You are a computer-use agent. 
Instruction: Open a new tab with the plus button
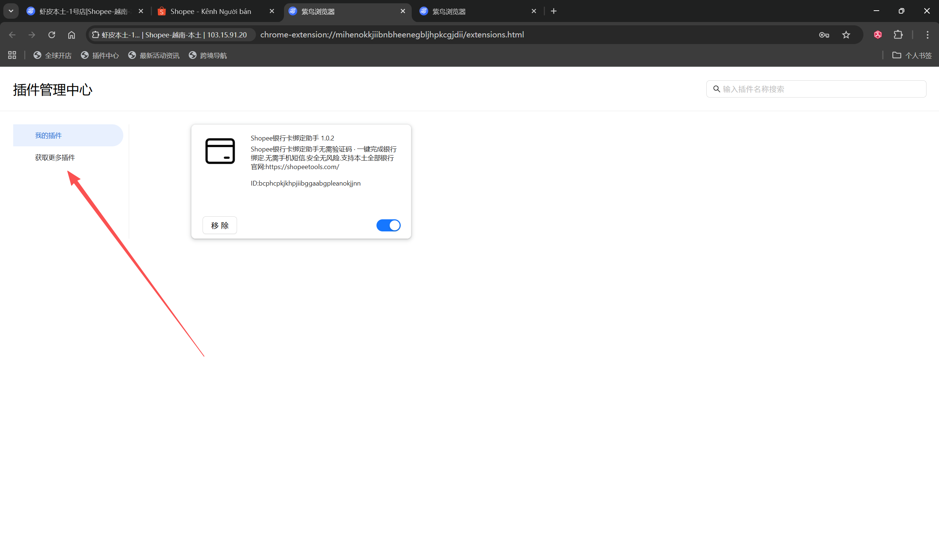553,11
